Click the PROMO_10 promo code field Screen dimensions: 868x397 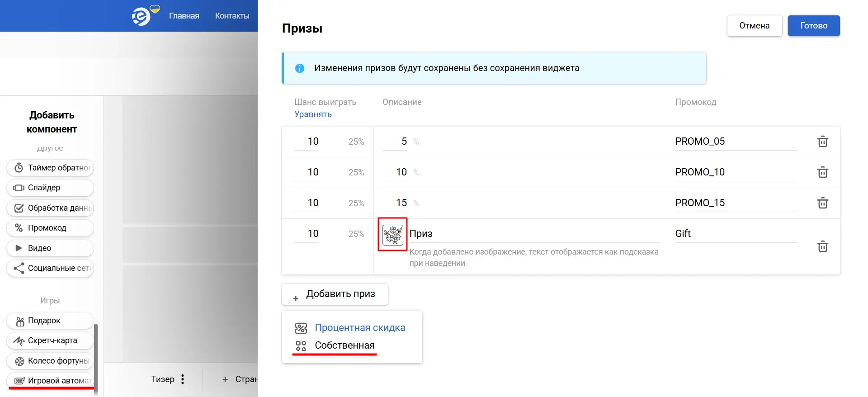[723, 172]
